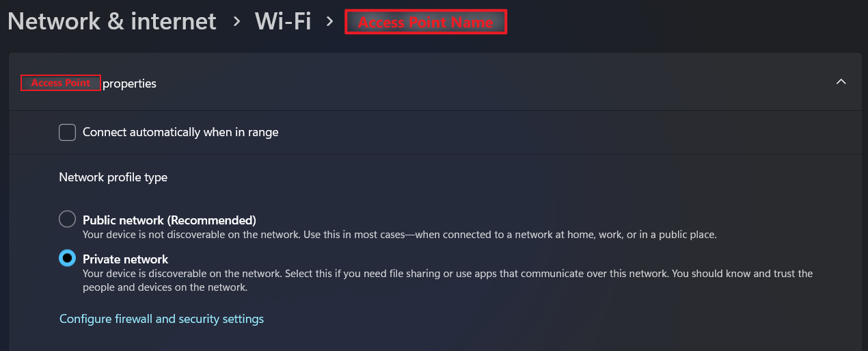Select the Public network radio button
The width and height of the screenshot is (868, 351).
tap(67, 220)
